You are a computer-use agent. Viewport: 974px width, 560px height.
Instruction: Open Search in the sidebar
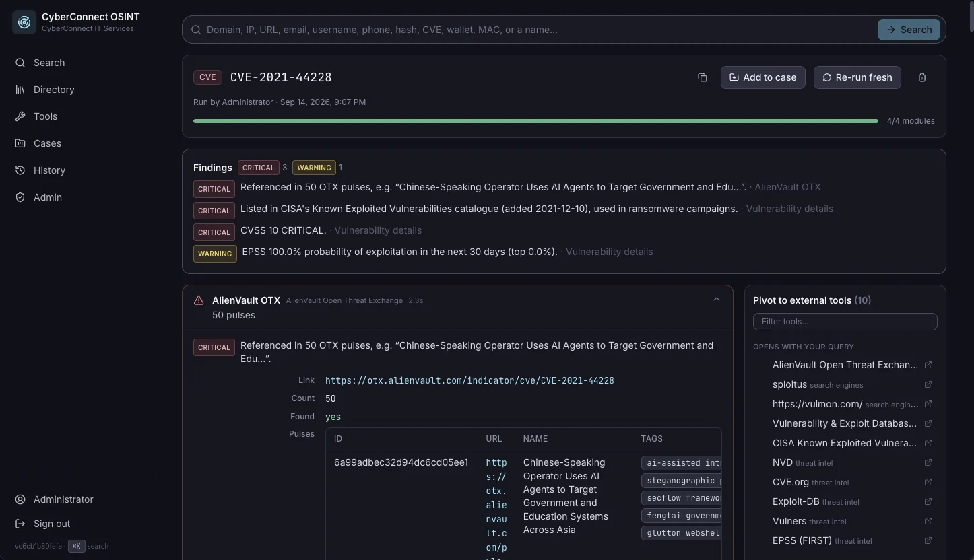point(79,63)
